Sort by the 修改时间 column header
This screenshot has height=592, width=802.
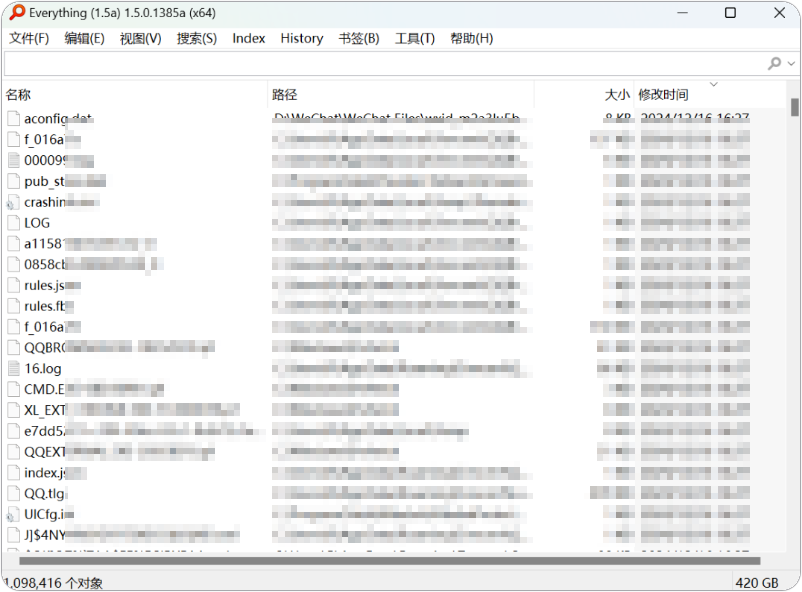[710, 95]
